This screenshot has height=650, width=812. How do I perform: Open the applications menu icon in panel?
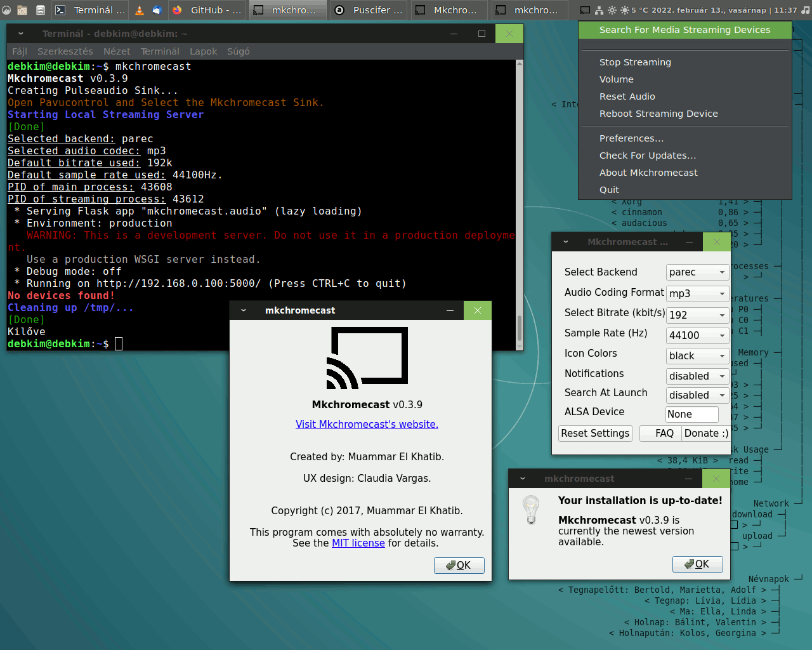[6, 10]
